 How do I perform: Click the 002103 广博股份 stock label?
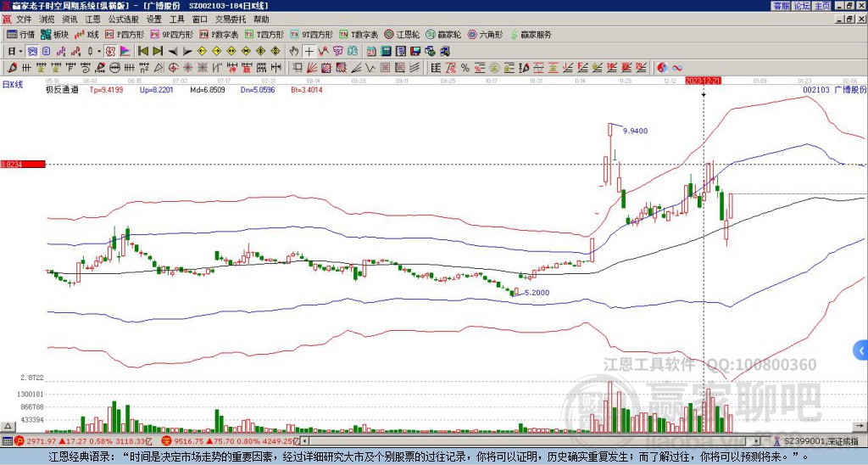[x=834, y=89]
